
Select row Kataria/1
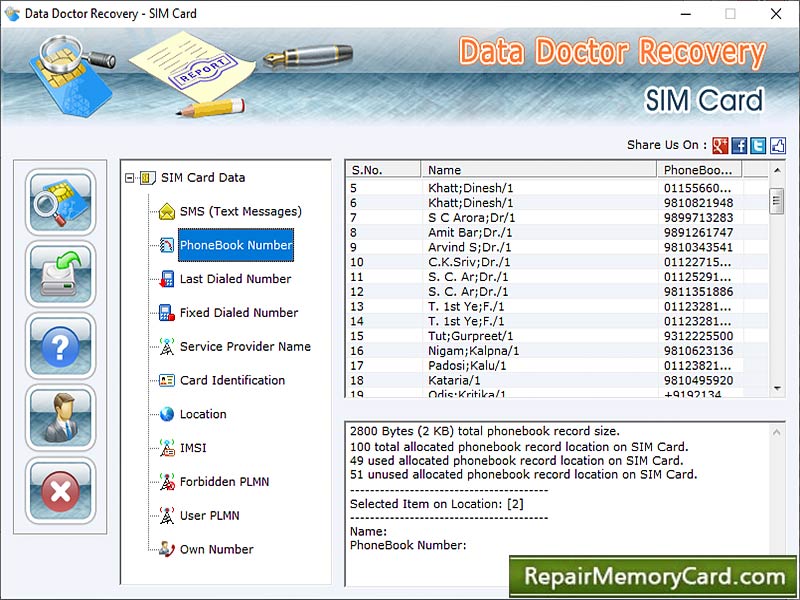557,381
